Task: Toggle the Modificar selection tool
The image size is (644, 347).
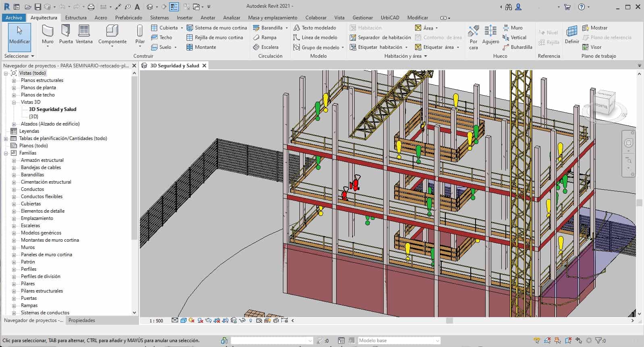Action: tap(19, 37)
